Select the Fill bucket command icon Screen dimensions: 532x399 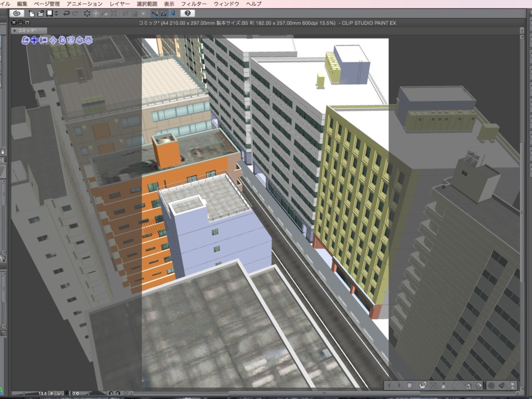105,14
